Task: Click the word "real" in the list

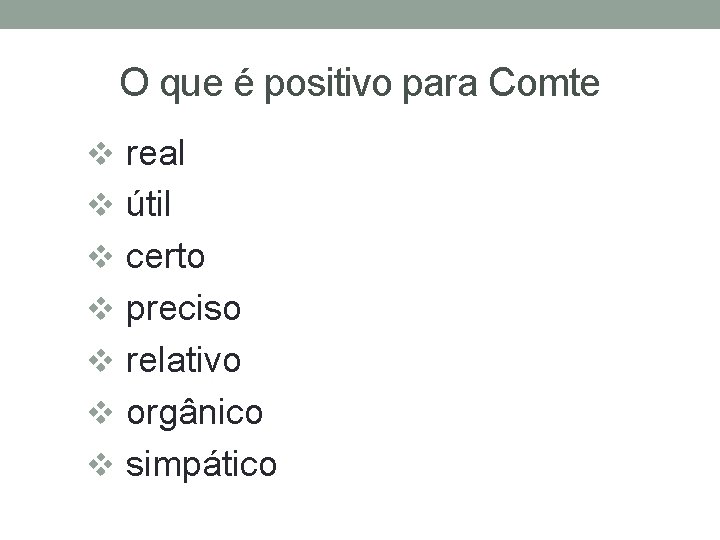Action: click(x=155, y=153)
